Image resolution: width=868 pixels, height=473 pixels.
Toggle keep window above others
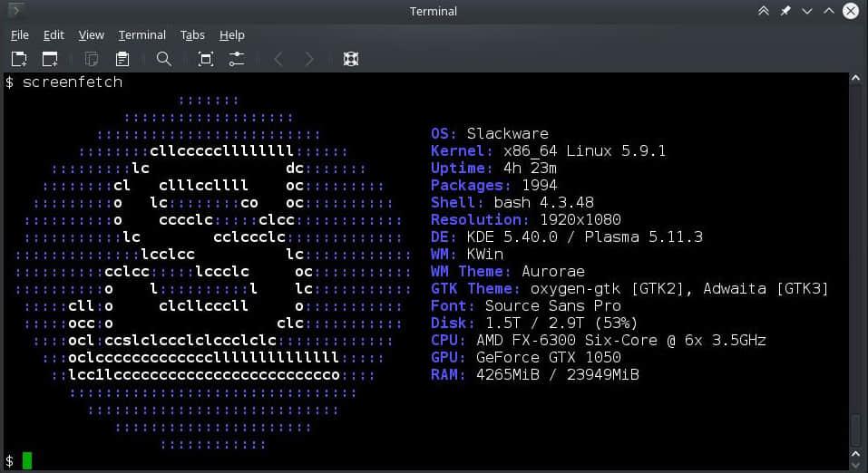pyautogui.click(x=764, y=11)
